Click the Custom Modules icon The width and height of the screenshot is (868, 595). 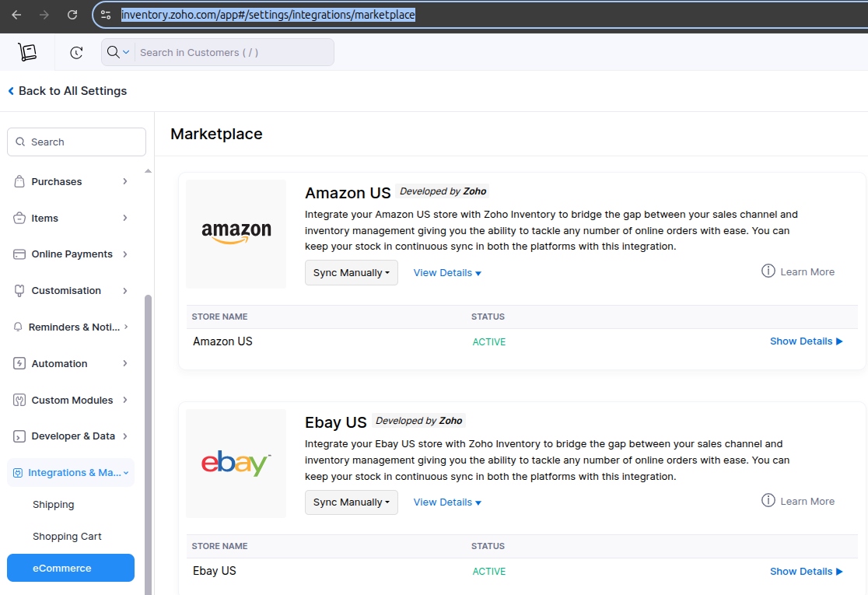coord(19,401)
